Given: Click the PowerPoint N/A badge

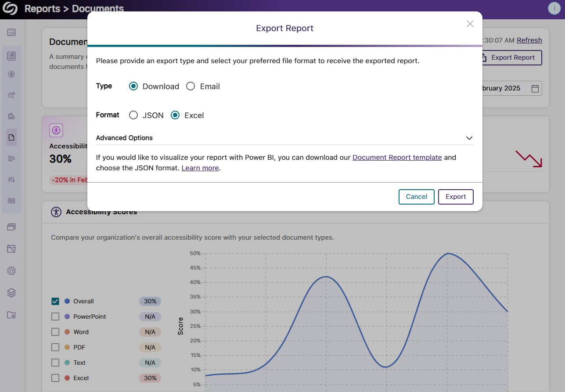Looking at the screenshot, I should [150, 316].
